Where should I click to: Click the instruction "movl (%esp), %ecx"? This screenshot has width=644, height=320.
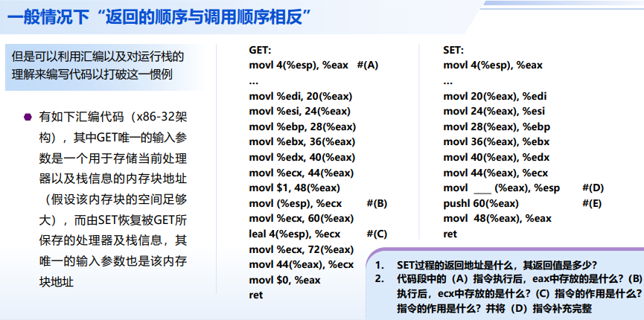point(296,204)
